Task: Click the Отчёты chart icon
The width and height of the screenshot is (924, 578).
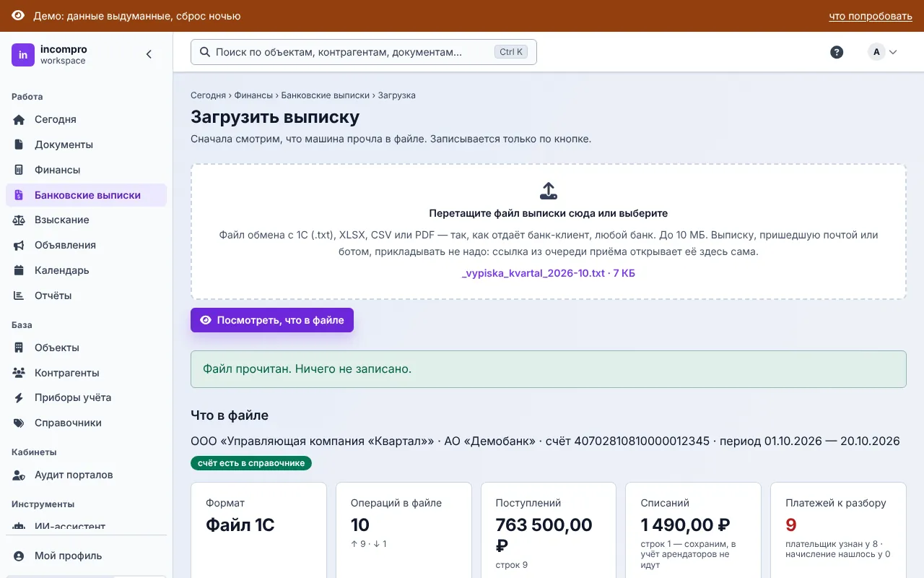Action: [19, 296]
